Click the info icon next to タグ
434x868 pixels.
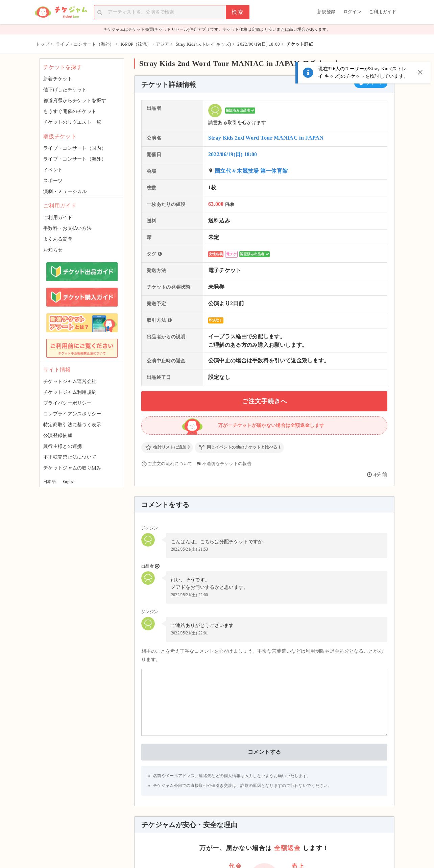pyautogui.click(x=160, y=254)
